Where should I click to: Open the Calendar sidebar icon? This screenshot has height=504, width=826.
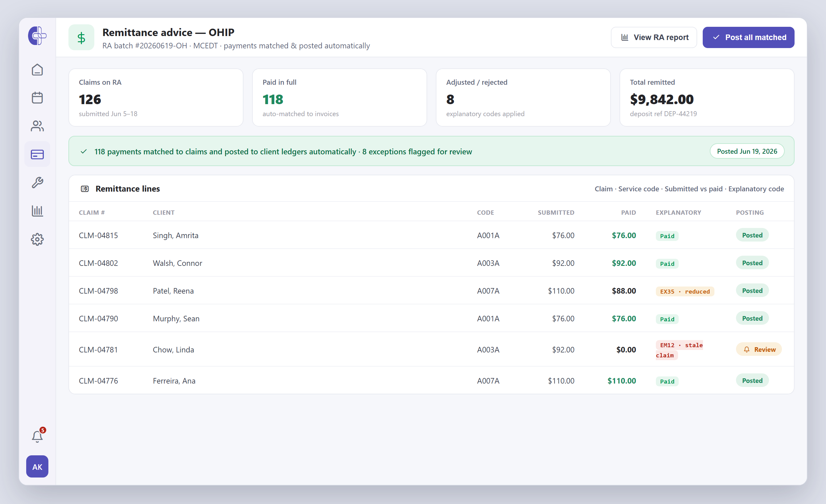pyautogui.click(x=37, y=98)
